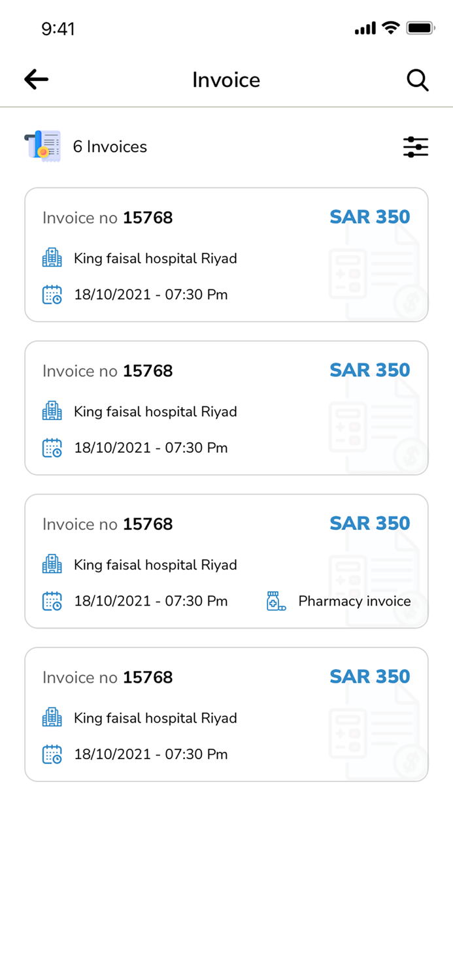This screenshot has height=980, width=453.
Task: Select 'Pharmacy invoice' label on third card
Action: tap(354, 601)
